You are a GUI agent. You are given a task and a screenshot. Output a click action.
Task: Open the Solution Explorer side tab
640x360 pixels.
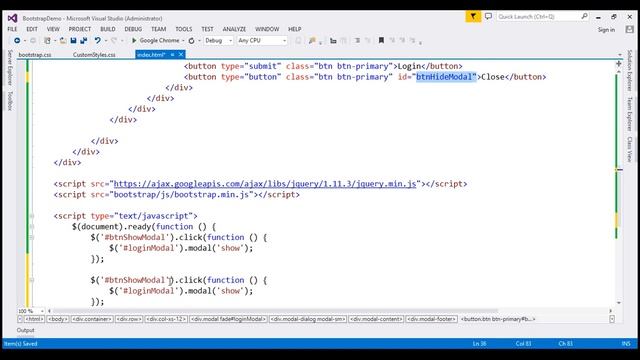[x=630, y=71]
